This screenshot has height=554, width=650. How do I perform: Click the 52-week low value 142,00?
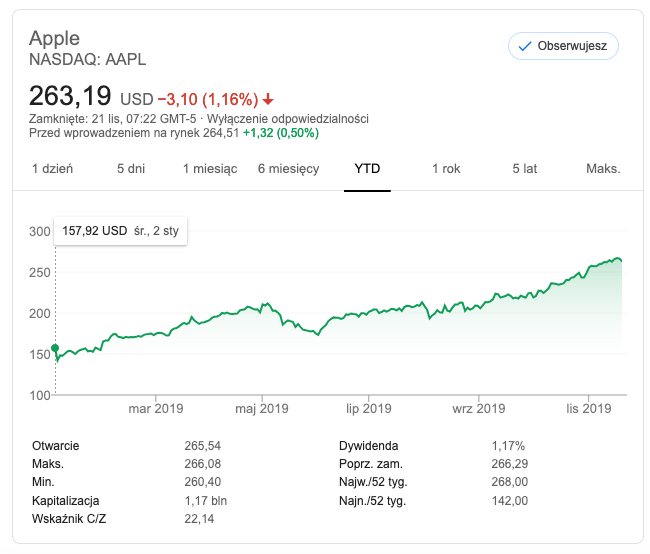(510, 501)
